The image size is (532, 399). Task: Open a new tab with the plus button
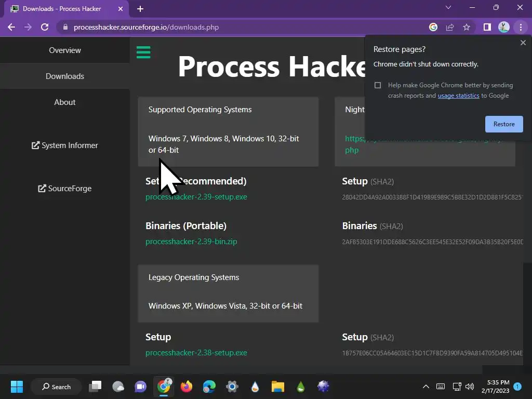tap(140, 9)
